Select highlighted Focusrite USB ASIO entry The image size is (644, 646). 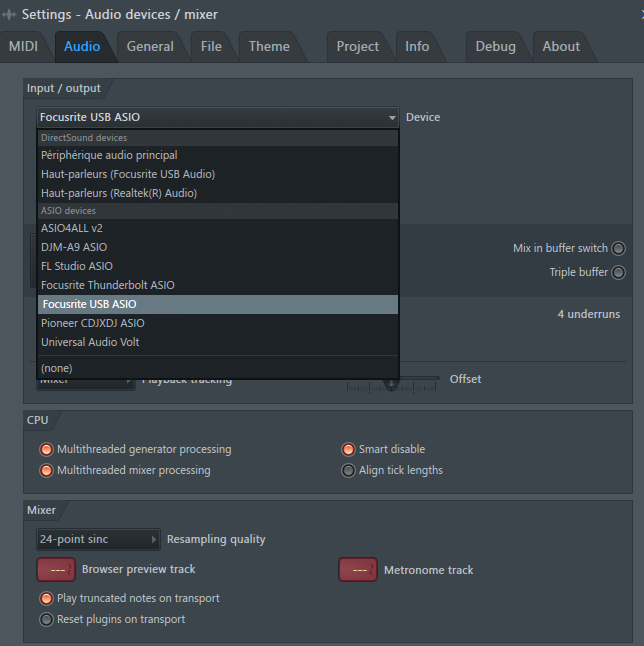click(218, 304)
